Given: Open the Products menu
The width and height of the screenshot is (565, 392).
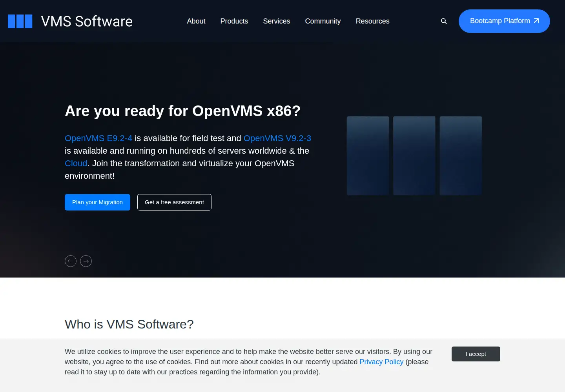Looking at the screenshot, I should [234, 21].
